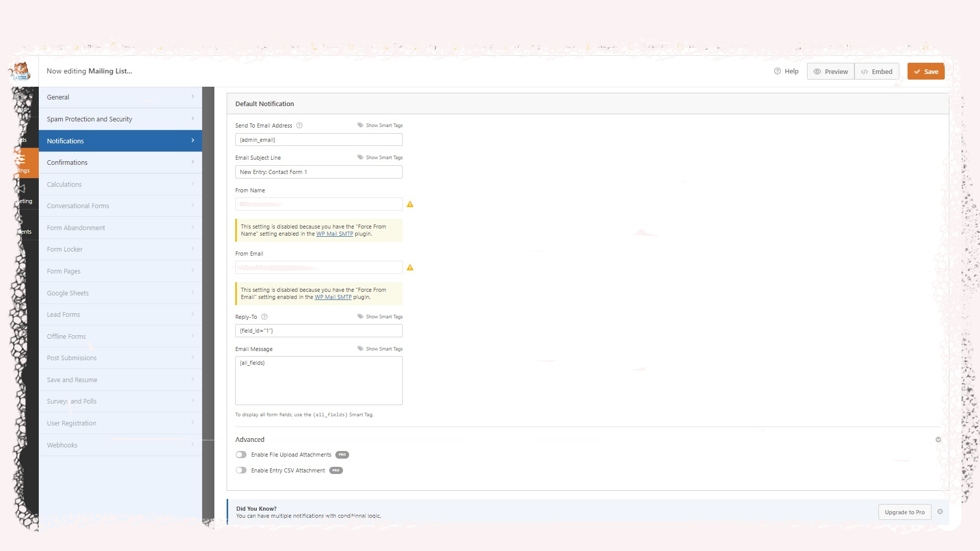The width and height of the screenshot is (980, 551).
Task: Click the From Name warning triangle icon
Action: (410, 205)
